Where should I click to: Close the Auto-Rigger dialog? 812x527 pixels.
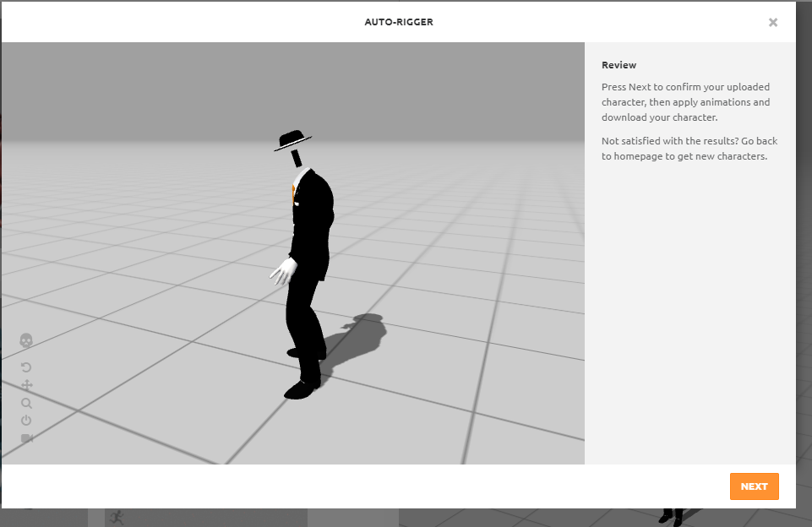click(773, 22)
